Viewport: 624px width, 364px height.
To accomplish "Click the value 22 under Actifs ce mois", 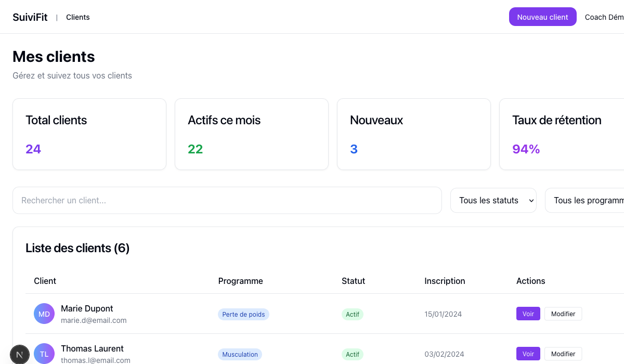I will click(x=196, y=149).
